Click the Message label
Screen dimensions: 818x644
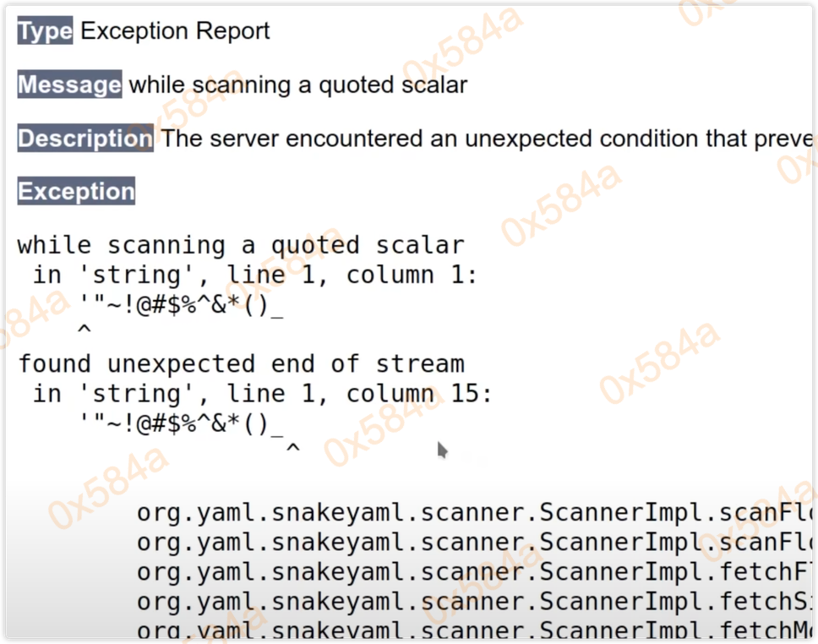(69, 85)
